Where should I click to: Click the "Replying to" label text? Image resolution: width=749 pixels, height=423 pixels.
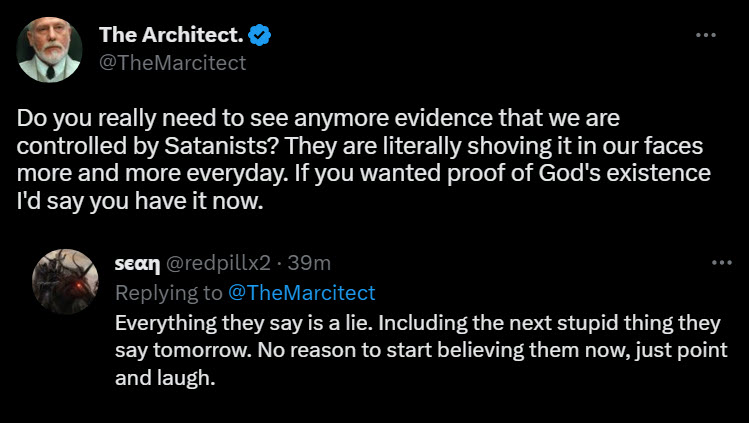coord(168,292)
